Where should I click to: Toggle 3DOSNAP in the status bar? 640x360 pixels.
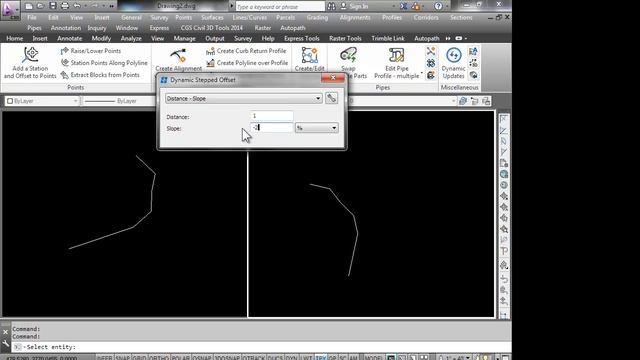click(227, 358)
